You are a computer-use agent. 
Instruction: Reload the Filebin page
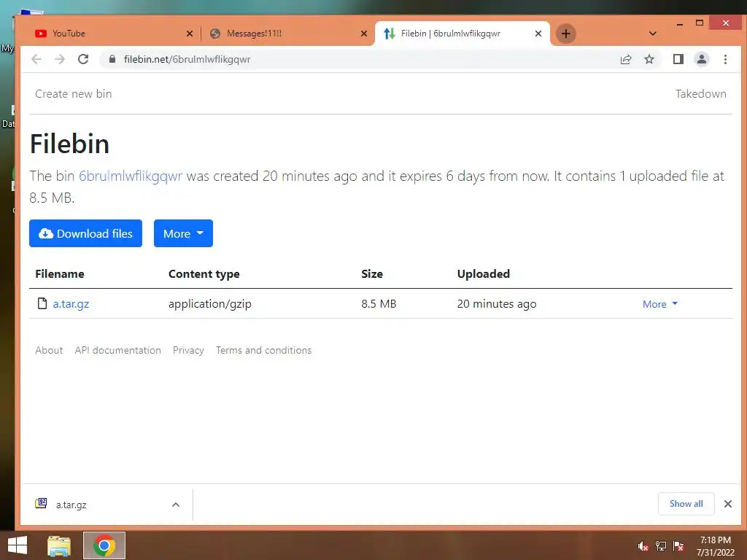coord(83,59)
